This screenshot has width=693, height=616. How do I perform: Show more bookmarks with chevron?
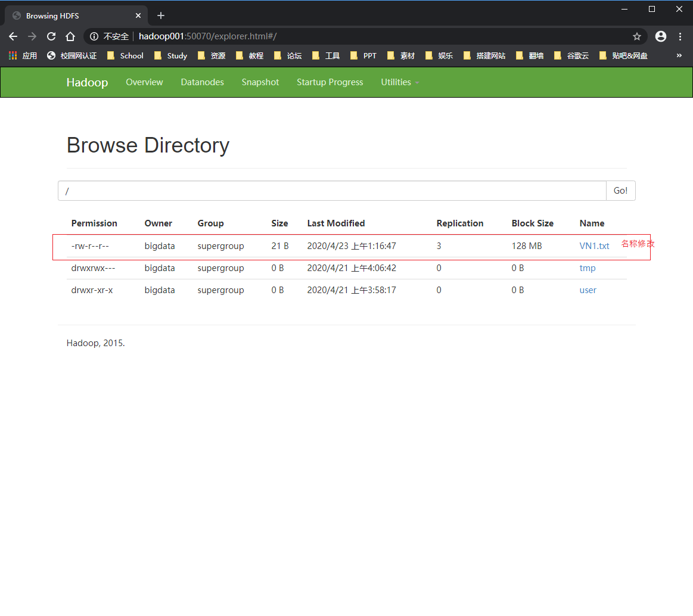click(x=679, y=55)
